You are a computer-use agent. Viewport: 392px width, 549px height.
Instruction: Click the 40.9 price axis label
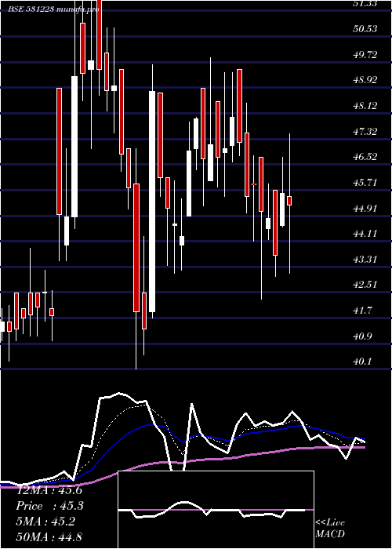pyautogui.click(x=362, y=336)
